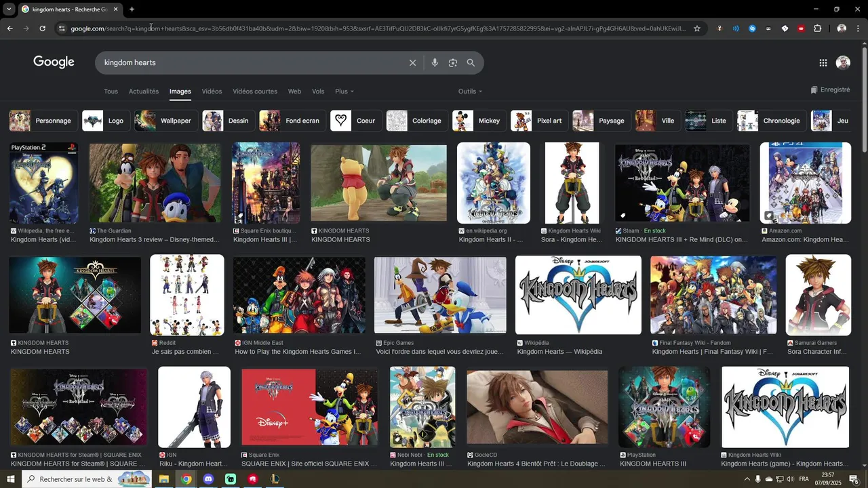
Task: Open Google Lens image search icon
Action: pyautogui.click(x=453, y=62)
